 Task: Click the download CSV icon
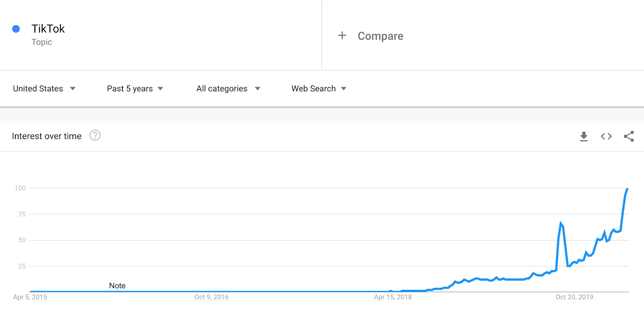(584, 137)
